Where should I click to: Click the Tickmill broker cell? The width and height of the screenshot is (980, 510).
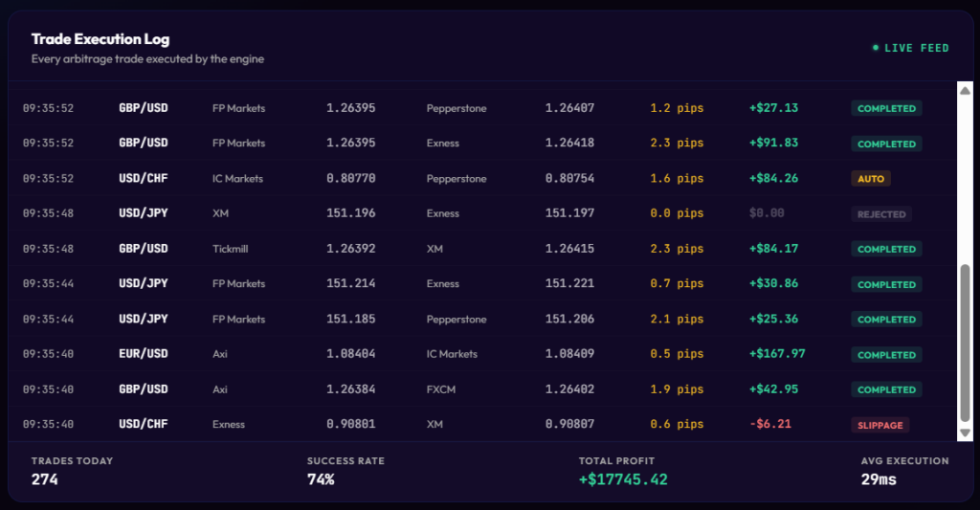tap(230, 249)
